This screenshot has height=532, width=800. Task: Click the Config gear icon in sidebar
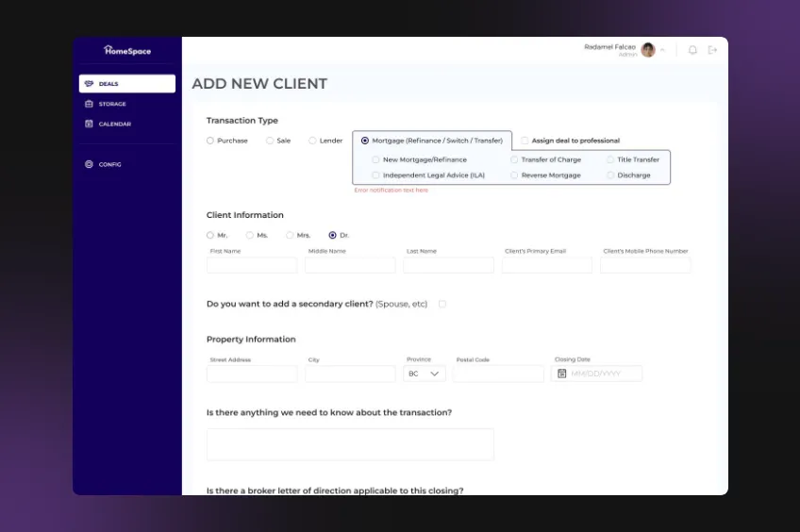pos(89,164)
